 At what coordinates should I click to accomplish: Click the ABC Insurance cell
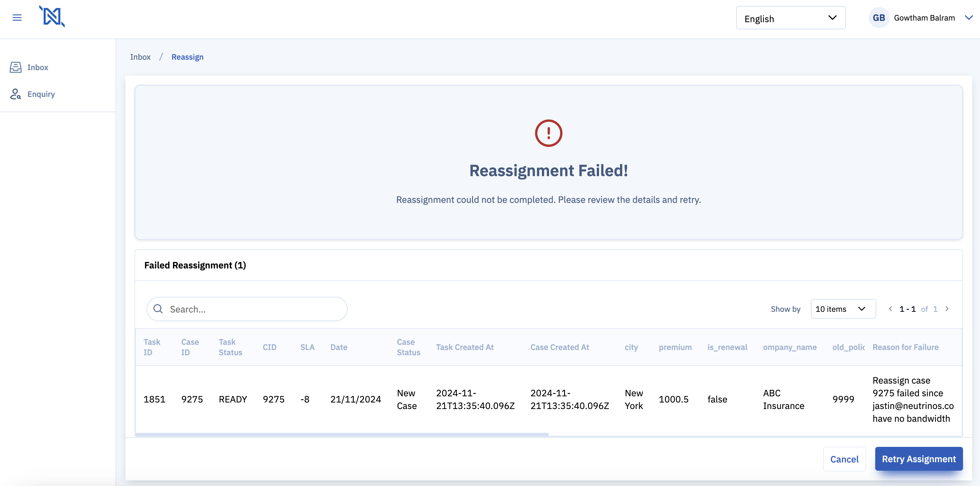tap(783, 399)
